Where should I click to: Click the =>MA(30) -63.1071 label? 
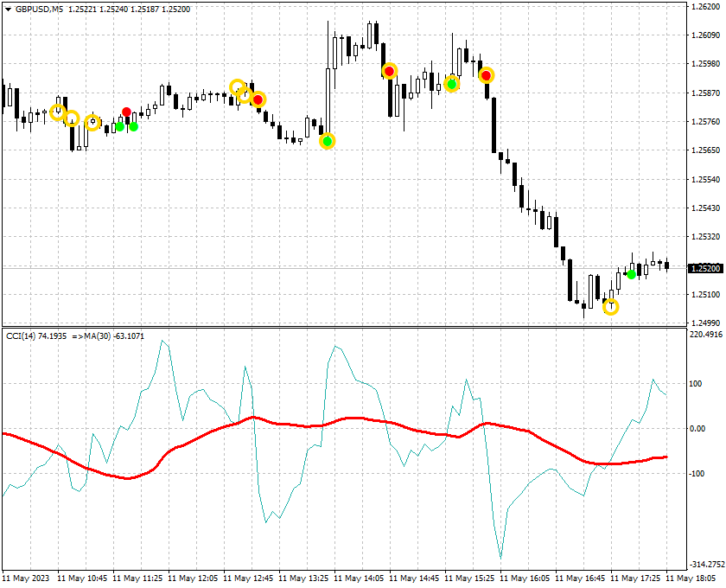(x=108, y=336)
